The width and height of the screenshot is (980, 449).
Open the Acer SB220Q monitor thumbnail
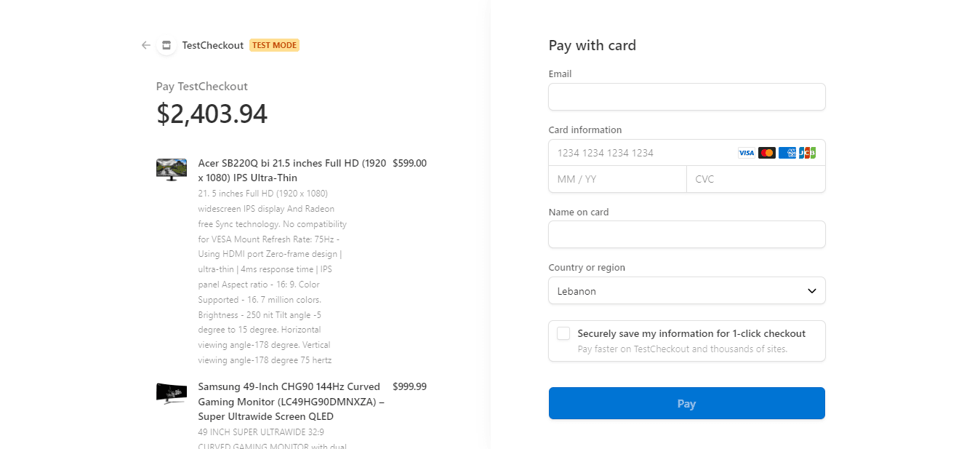coord(172,170)
